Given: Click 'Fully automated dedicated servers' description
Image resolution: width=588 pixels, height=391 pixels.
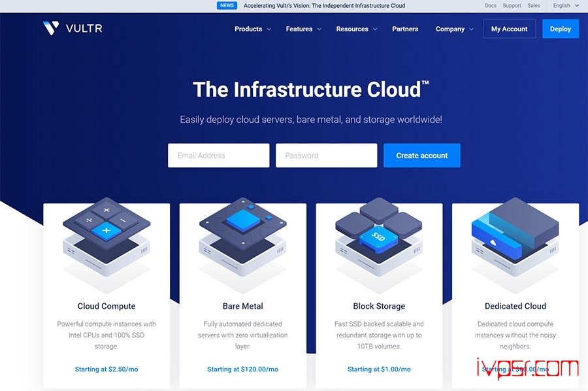Looking at the screenshot, I should [242, 335].
